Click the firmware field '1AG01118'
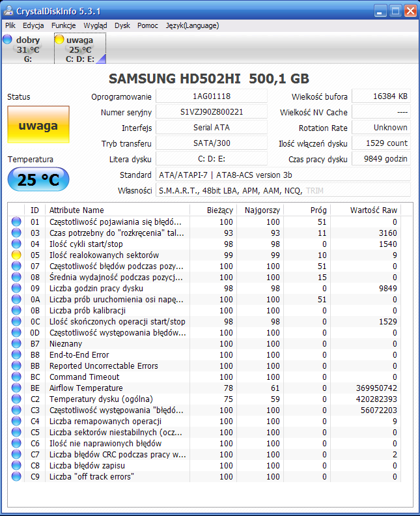 [212, 96]
